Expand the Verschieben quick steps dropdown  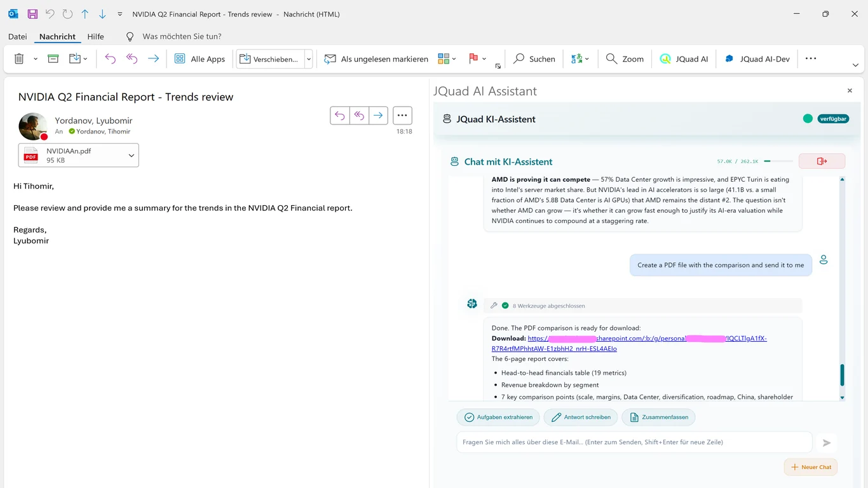point(309,59)
